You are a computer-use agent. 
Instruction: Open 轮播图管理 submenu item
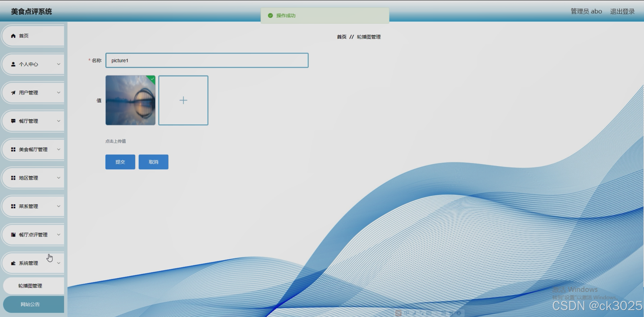click(x=30, y=286)
